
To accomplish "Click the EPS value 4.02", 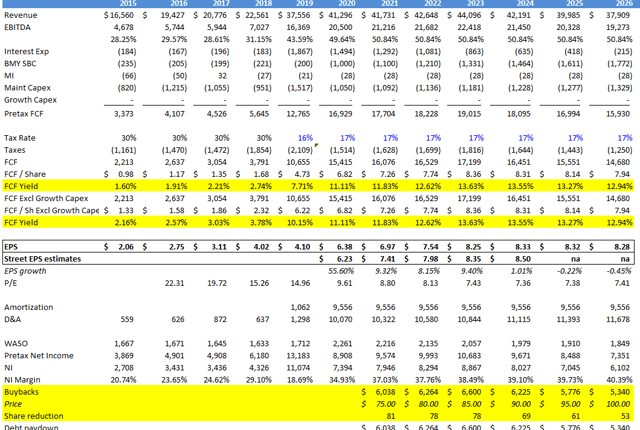I will [261, 247].
